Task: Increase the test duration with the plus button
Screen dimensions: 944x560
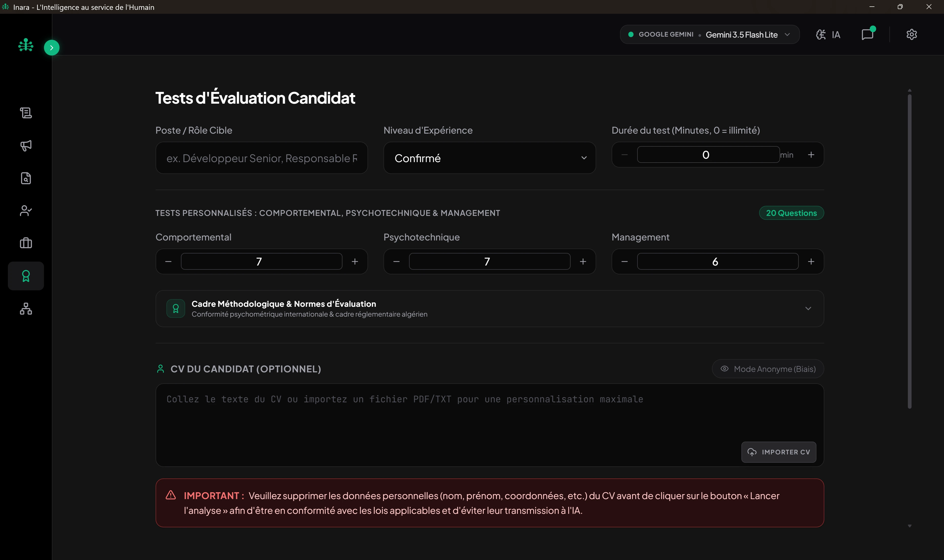Action: (x=811, y=155)
